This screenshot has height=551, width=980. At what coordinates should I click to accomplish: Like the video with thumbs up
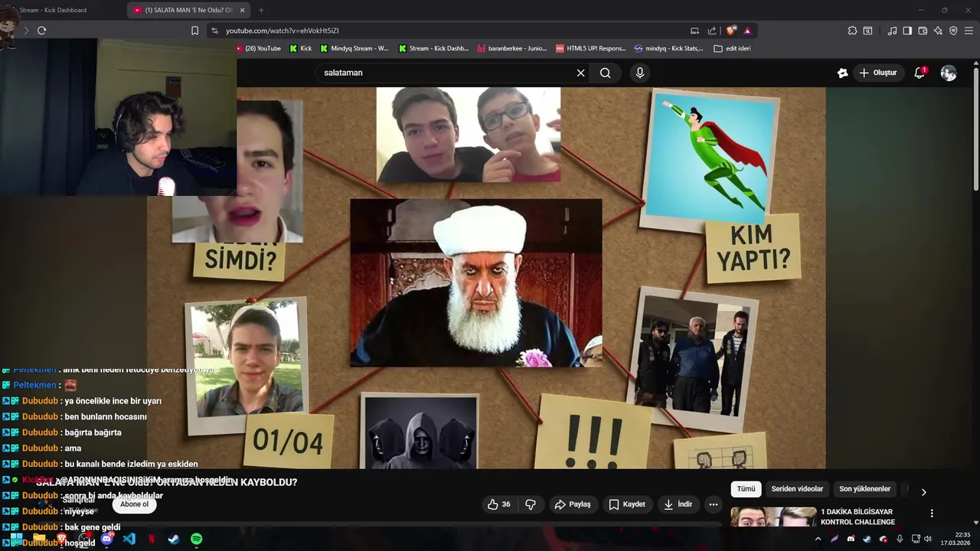click(499, 504)
